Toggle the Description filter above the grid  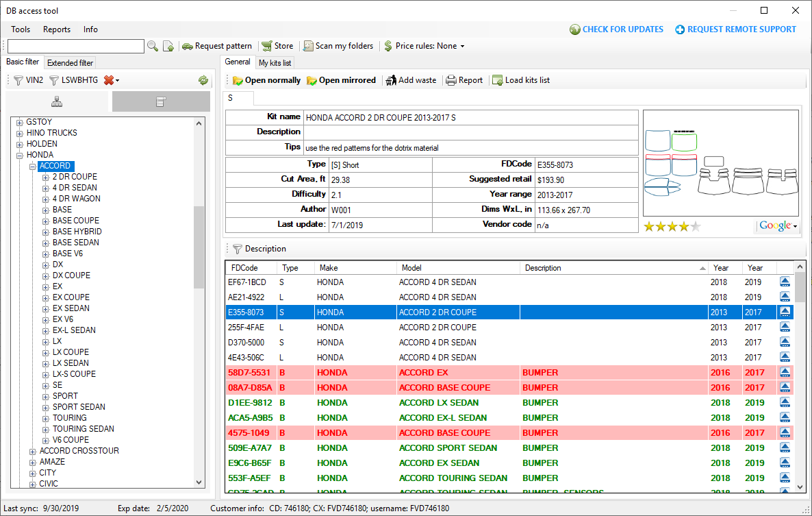pyautogui.click(x=259, y=249)
